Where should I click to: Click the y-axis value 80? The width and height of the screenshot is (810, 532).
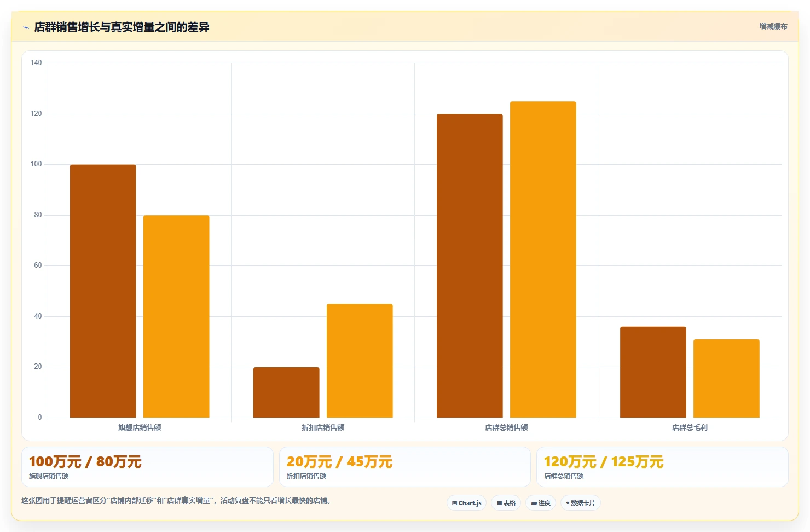click(38, 215)
